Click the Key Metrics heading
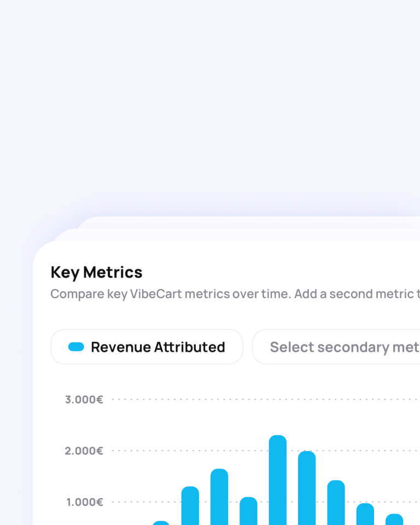The image size is (420, 525). (x=96, y=272)
